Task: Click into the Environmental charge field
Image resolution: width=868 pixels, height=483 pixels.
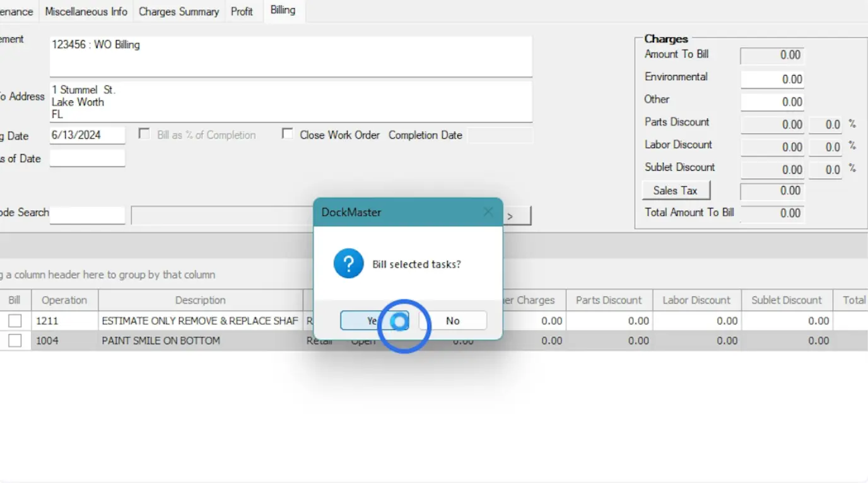Action: (772, 79)
